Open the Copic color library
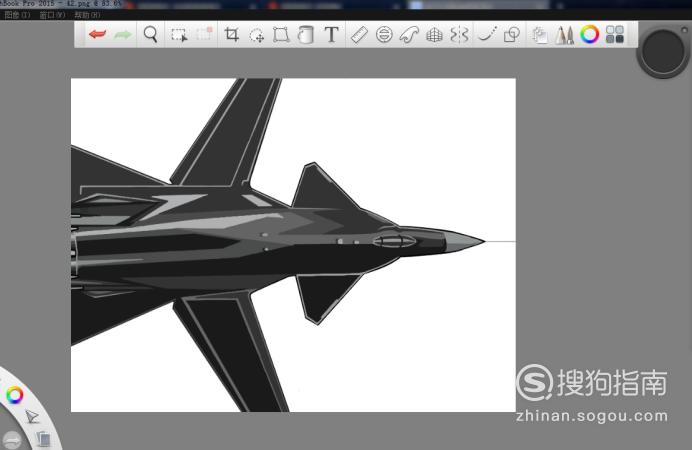 point(614,34)
